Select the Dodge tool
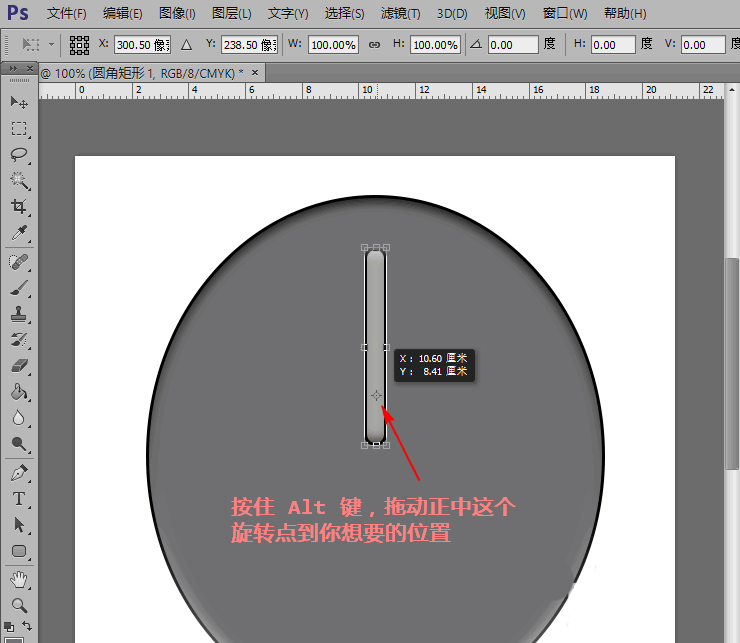Screen dimensions: 740x643 (19, 444)
